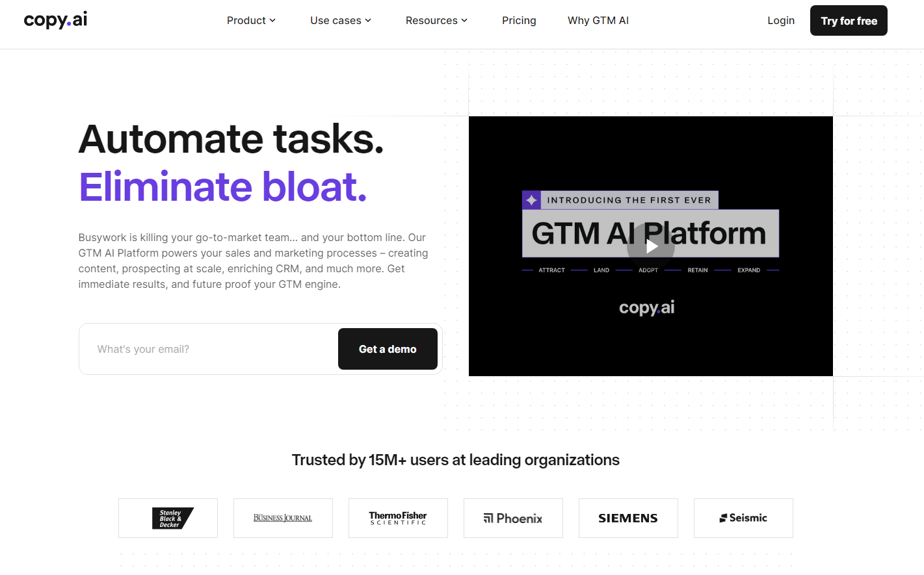
Task: Play the GTM AI Platform video
Action: (x=651, y=246)
